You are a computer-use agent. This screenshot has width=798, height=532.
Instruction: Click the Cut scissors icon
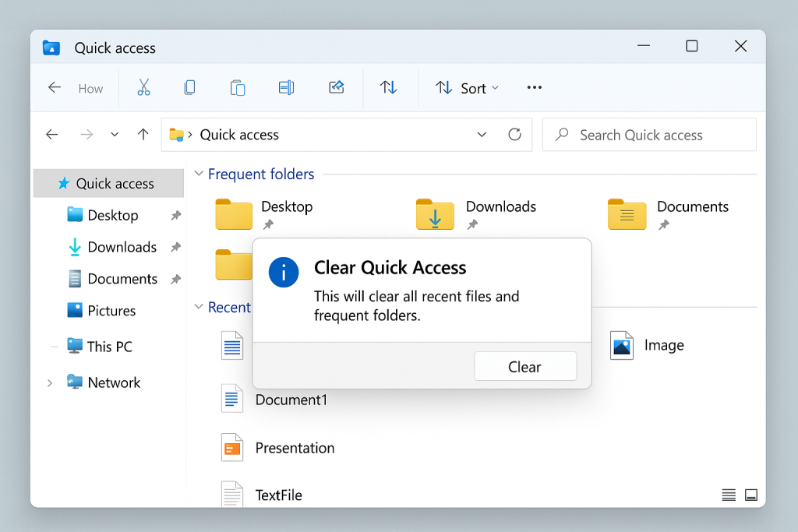(x=143, y=87)
